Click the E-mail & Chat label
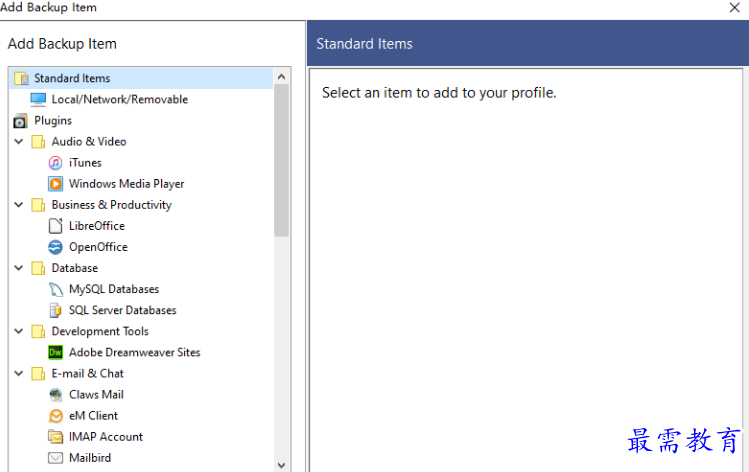This screenshot has height=472, width=749. click(87, 374)
